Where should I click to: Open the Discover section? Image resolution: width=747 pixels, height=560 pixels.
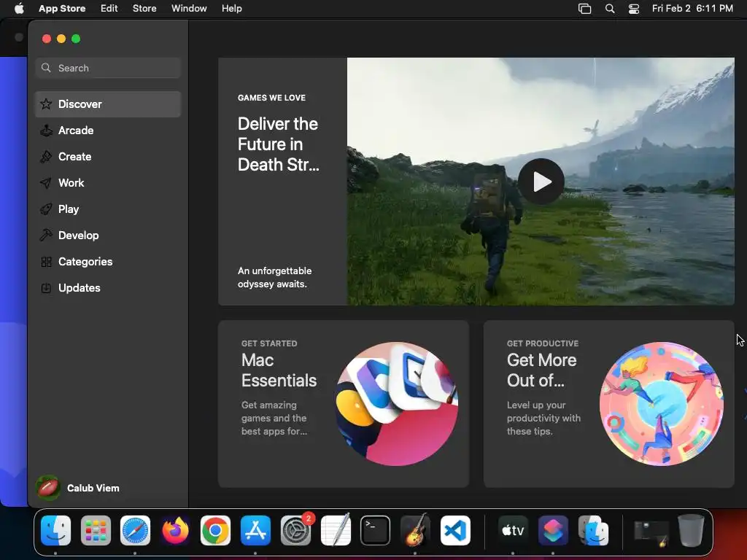pyautogui.click(x=108, y=104)
